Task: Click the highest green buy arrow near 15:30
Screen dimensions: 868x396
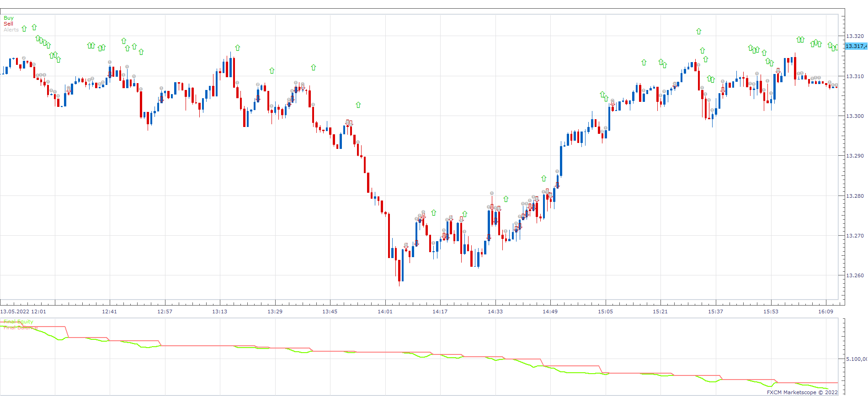Action: pyautogui.click(x=698, y=32)
